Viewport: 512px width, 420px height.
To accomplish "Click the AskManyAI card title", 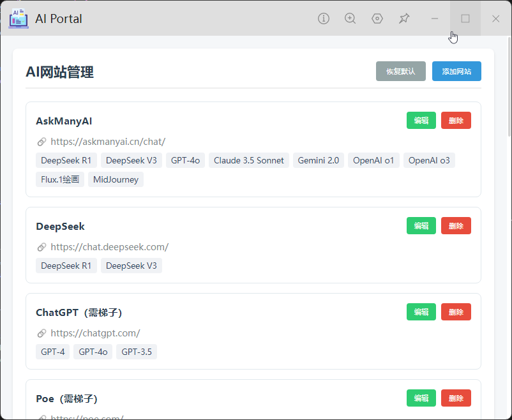I will [x=64, y=121].
